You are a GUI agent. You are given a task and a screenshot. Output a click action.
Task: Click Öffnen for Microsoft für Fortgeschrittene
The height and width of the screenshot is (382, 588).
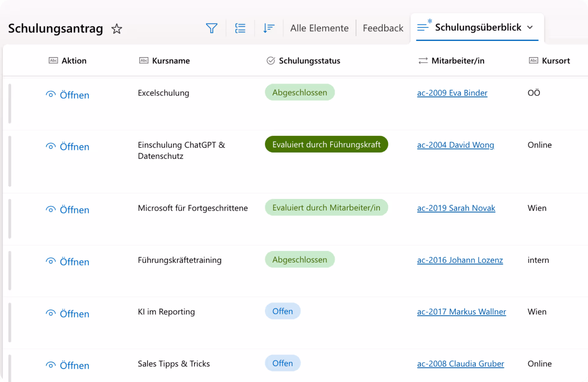(74, 210)
